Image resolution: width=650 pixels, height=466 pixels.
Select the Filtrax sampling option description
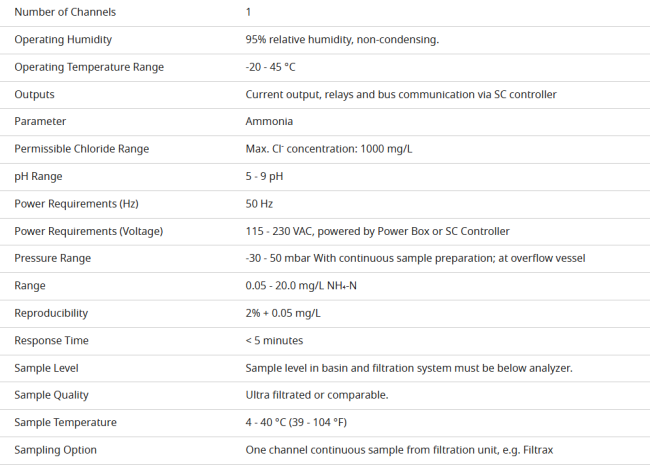click(399, 450)
